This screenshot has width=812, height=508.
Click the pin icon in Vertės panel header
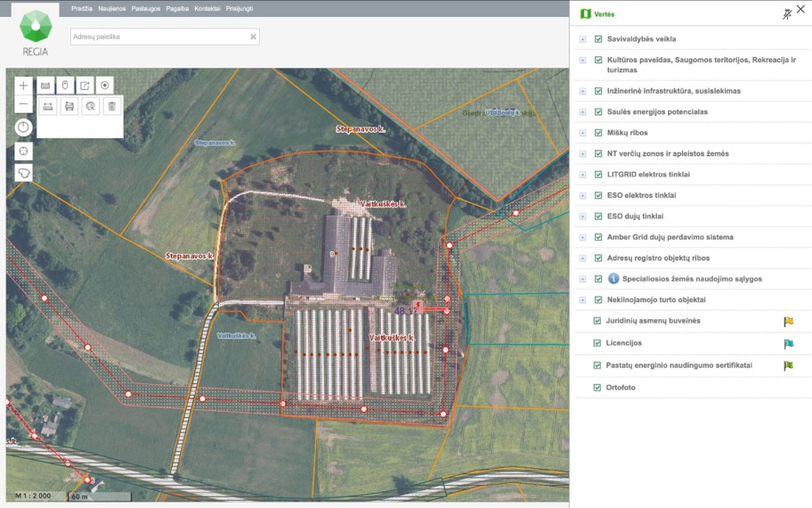coord(787,14)
